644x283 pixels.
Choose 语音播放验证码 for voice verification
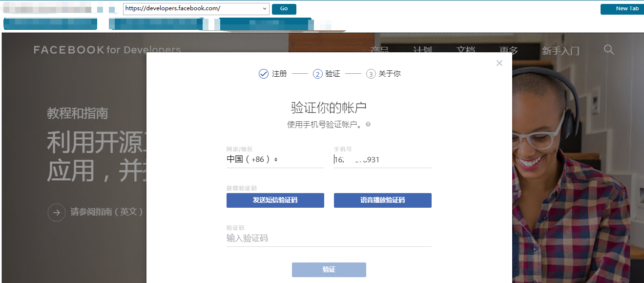point(382,200)
